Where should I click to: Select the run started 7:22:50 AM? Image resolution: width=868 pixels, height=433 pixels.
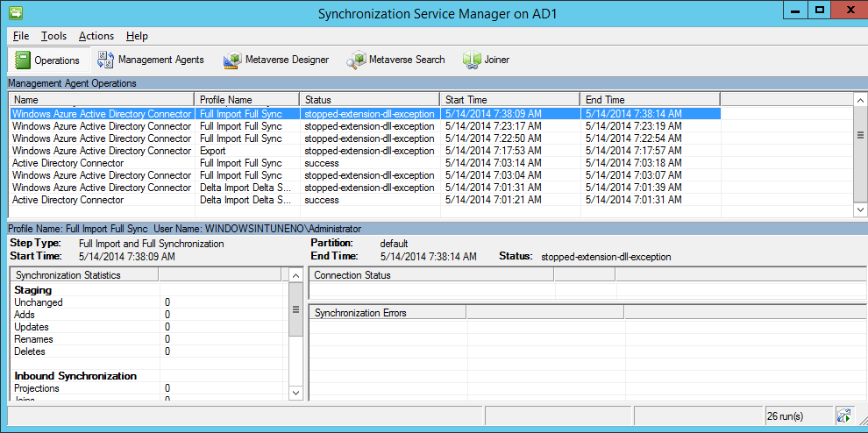366,138
